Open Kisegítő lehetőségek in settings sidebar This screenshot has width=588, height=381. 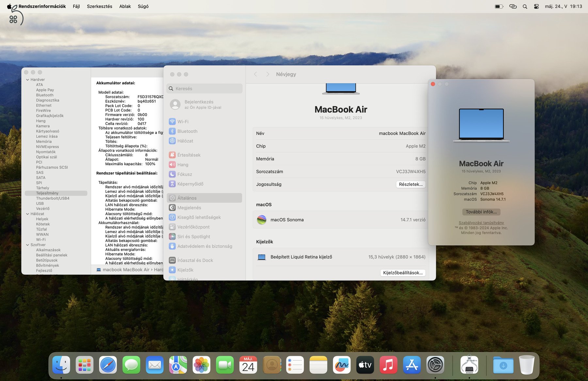[x=204, y=217]
